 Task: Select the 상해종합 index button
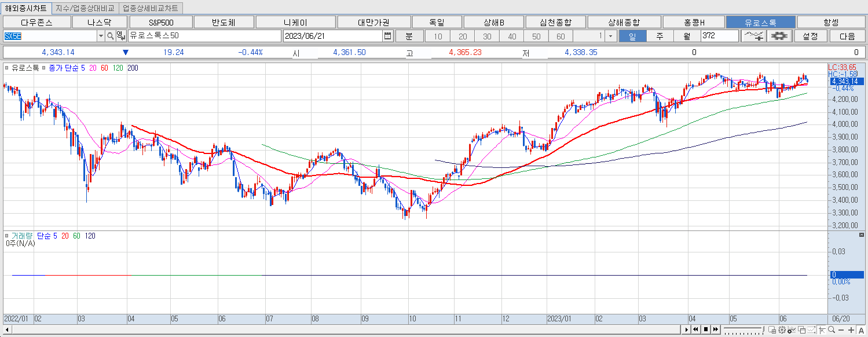coord(624,22)
